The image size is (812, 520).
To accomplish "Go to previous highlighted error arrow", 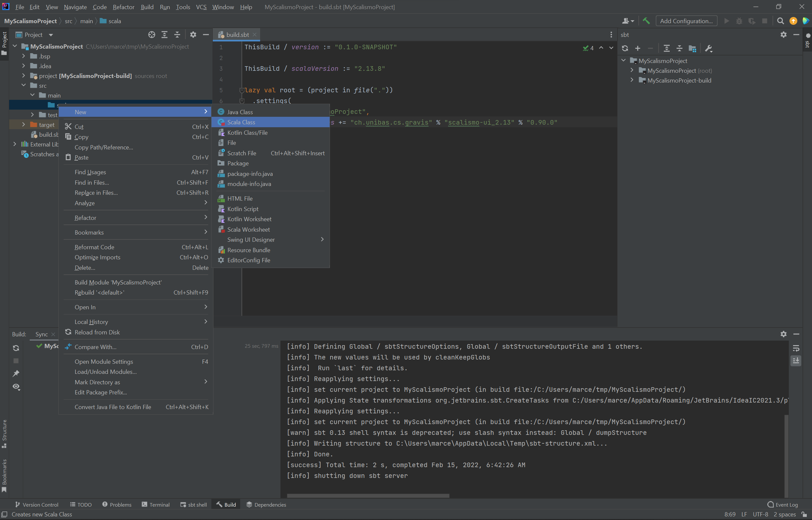I will click(x=601, y=48).
